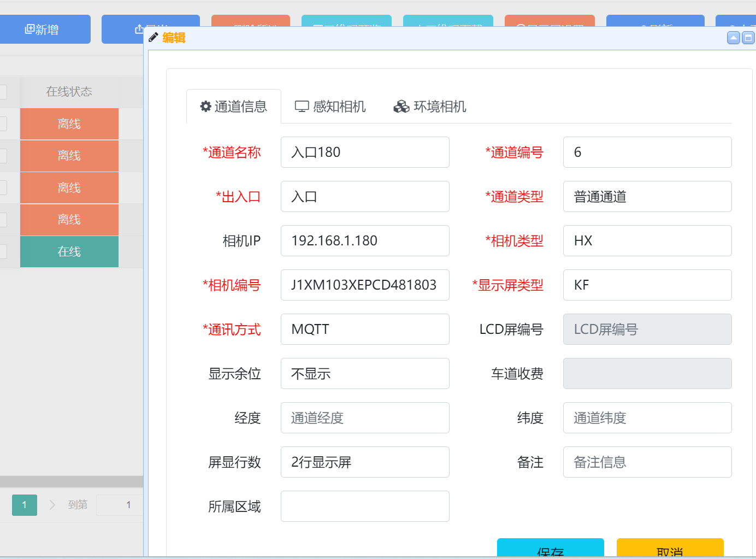Image resolution: width=756 pixels, height=559 pixels.
Task: Switch to the 环境相机 tab
Action: (x=430, y=107)
